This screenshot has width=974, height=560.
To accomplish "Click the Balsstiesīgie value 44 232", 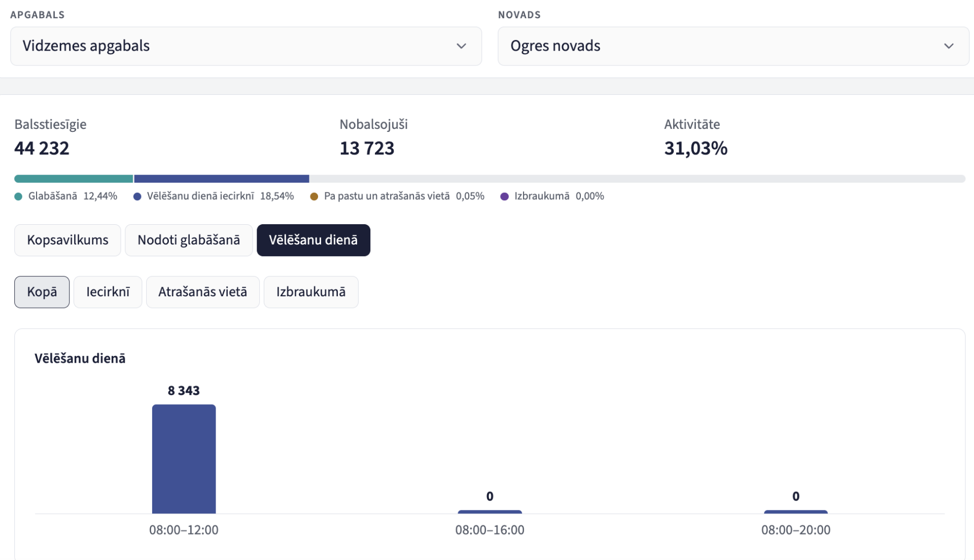I will (x=42, y=148).
